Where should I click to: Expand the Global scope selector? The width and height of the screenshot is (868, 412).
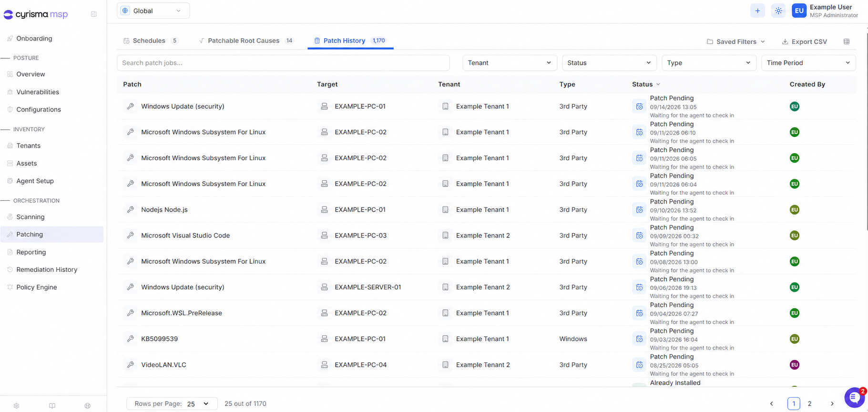pos(153,10)
